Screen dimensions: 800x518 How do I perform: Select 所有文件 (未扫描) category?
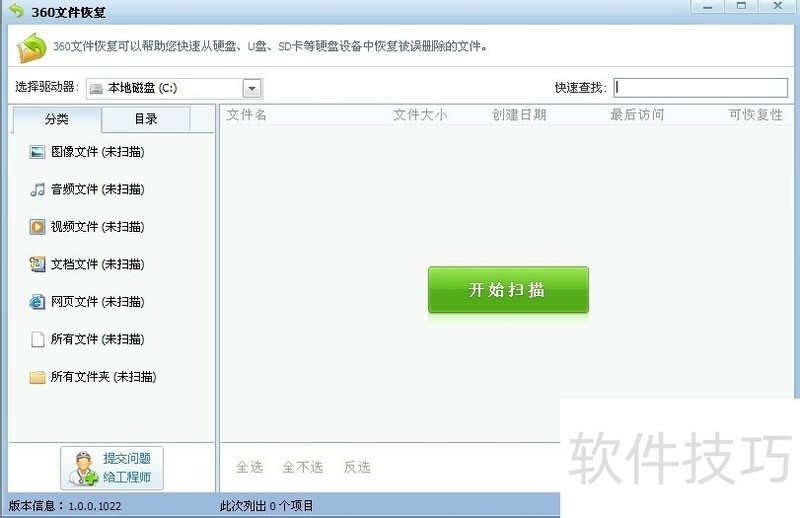[98, 339]
